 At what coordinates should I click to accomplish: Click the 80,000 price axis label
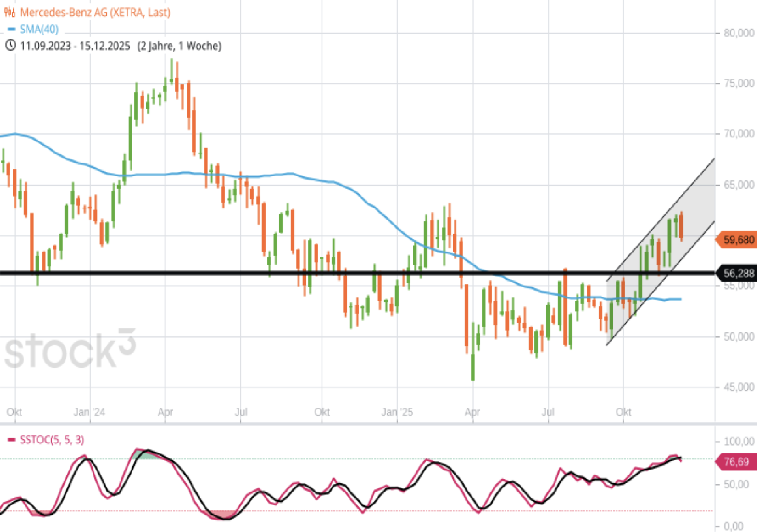739,33
